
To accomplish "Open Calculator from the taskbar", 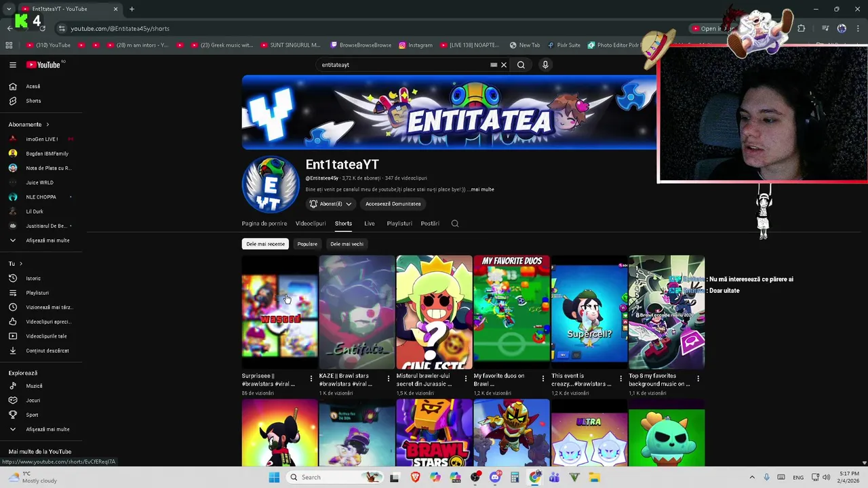I will click(x=515, y=477).
